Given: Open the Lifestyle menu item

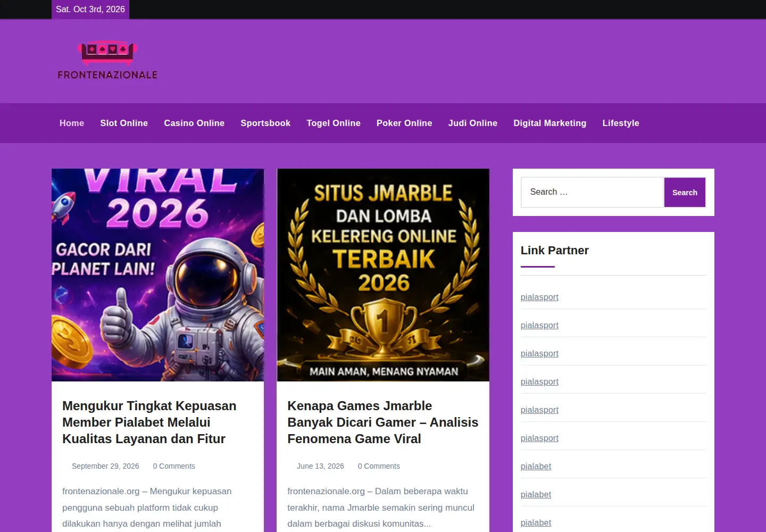Looking at the screenshot, I should [x=621, y=123].
